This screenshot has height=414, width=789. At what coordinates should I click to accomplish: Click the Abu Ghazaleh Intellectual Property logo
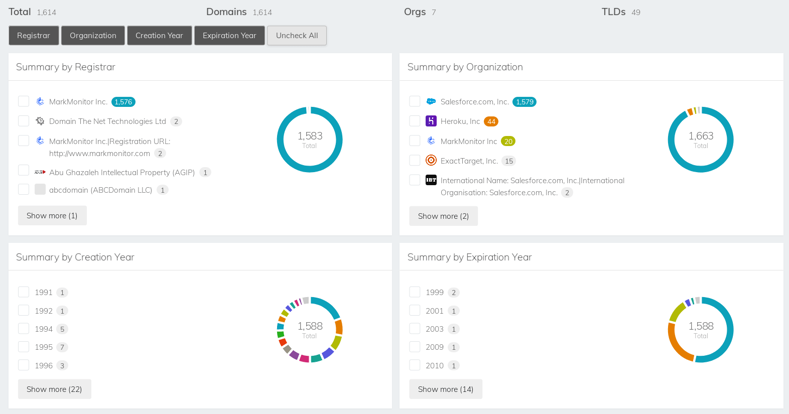tap(40, 172)
